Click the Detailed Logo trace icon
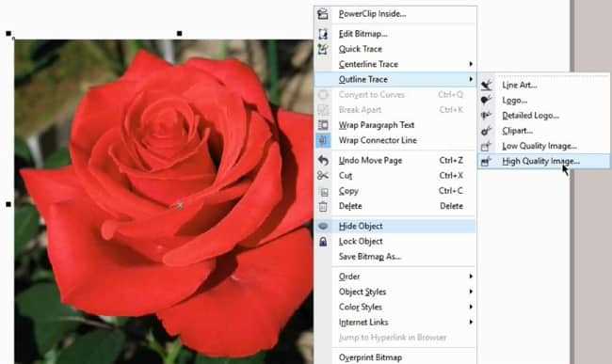 pos(486,116)
